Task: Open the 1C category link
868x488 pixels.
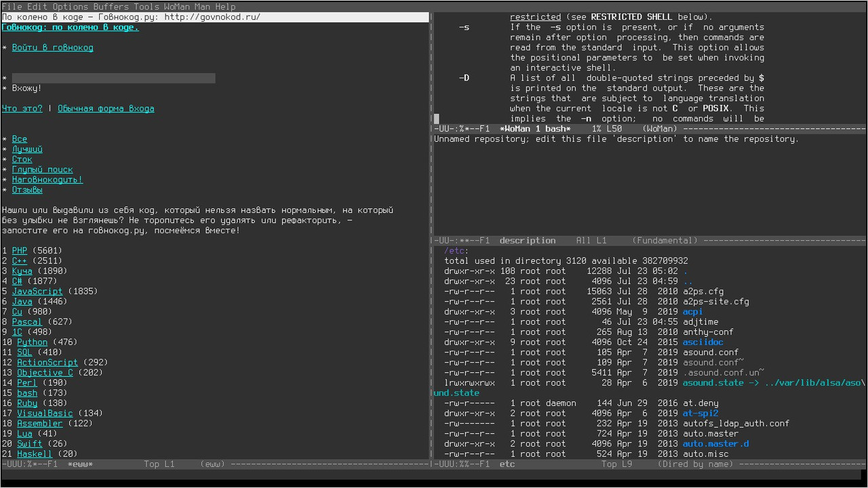Action: [x=17, y=332]
